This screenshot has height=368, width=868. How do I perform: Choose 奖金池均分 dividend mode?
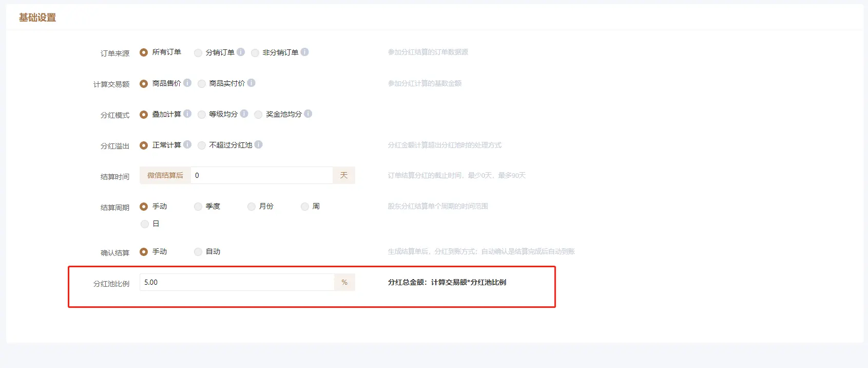(258, 115)
